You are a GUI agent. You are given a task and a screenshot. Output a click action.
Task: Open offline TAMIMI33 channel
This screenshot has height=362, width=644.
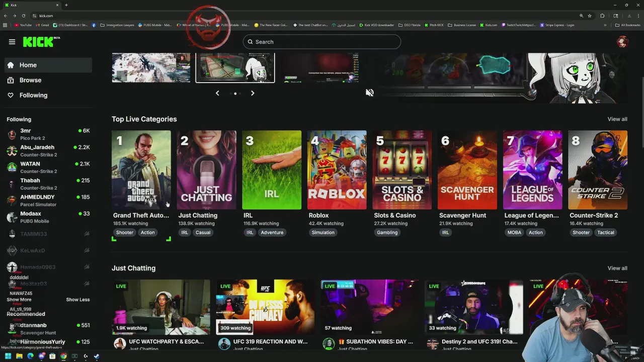tap(48, 234)
